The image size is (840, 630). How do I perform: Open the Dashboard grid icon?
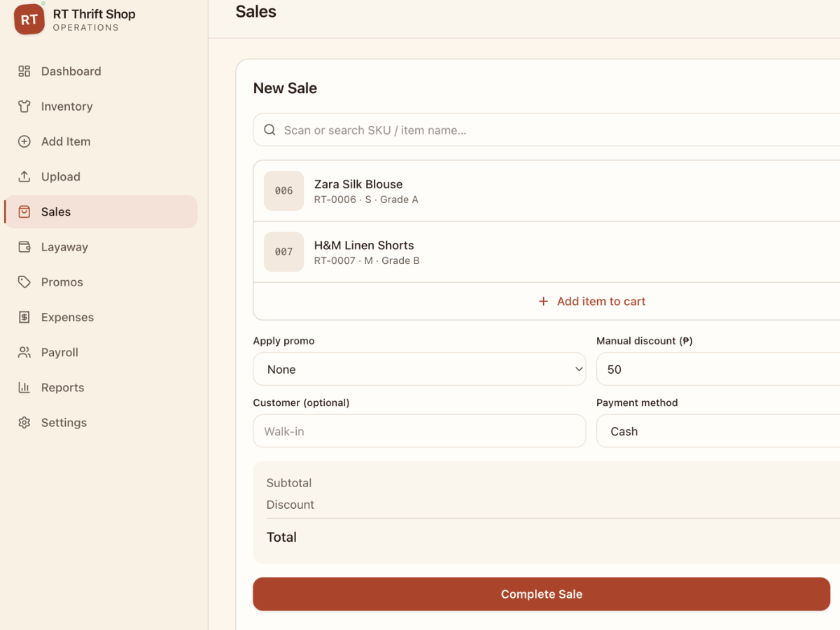point(24,71)
